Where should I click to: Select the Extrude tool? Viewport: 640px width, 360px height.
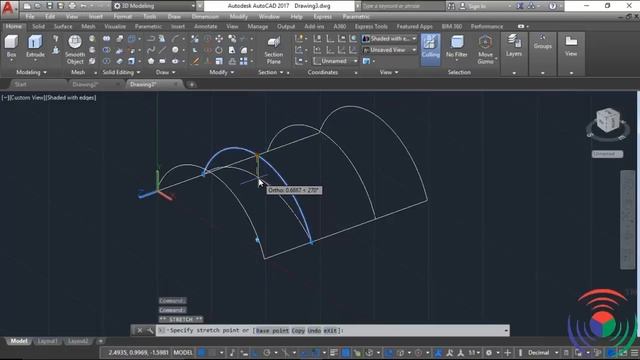(x=35, y=46)
